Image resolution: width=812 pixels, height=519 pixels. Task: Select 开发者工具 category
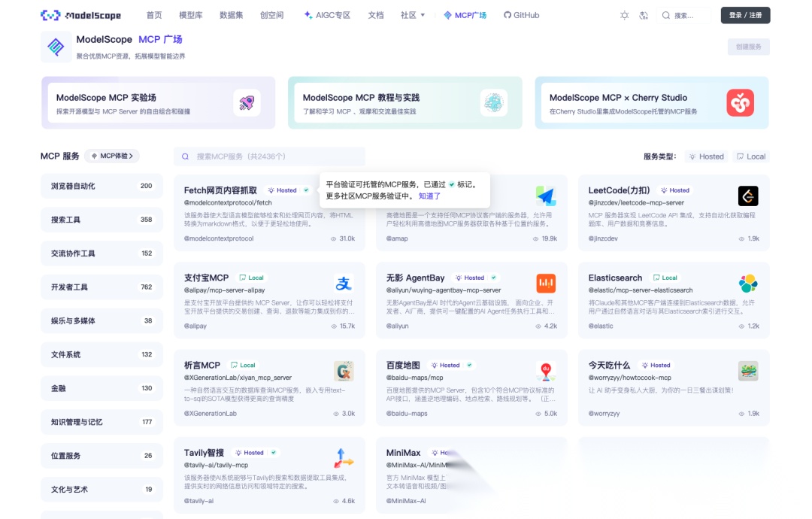coord(101,287)
